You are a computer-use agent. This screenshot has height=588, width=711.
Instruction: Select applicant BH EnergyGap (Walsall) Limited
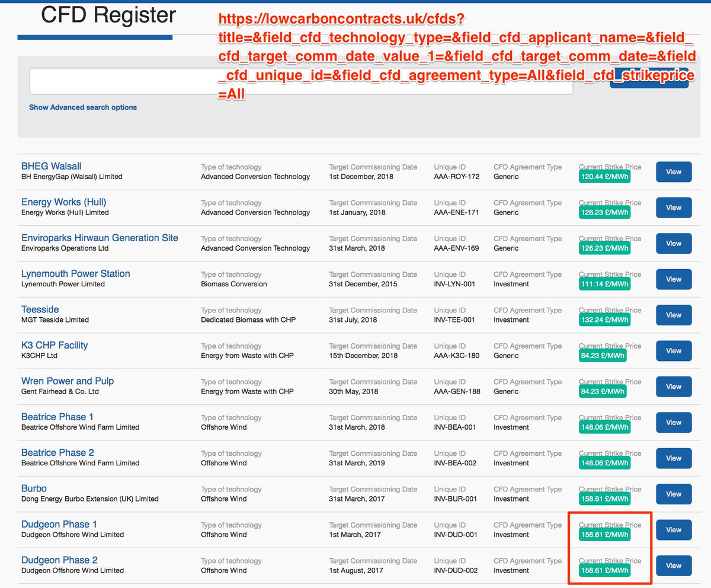(x=72, y=177)
